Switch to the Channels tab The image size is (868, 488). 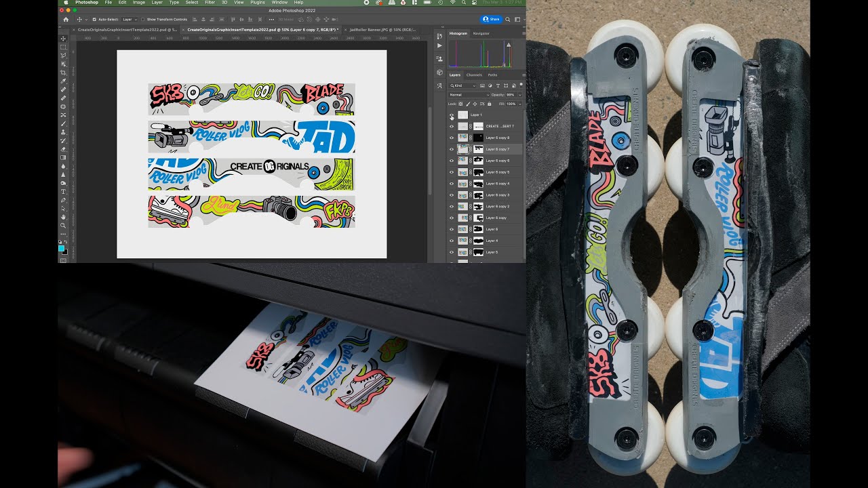[474, 75]
